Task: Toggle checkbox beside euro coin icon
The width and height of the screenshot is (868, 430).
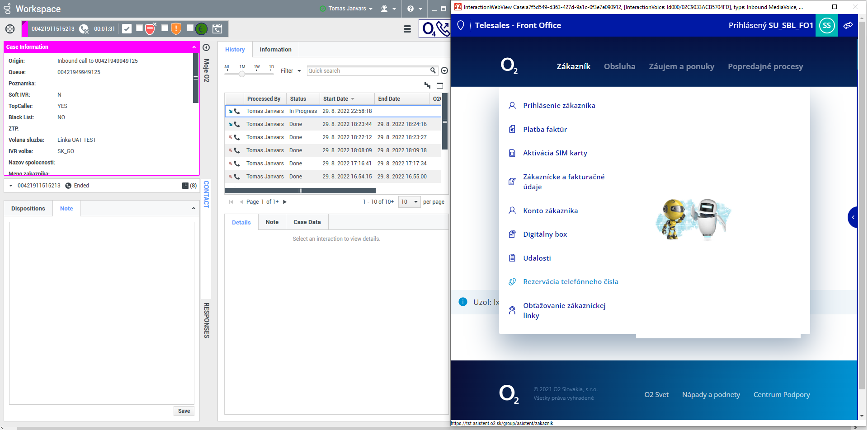Action: [x=190, y=28]
